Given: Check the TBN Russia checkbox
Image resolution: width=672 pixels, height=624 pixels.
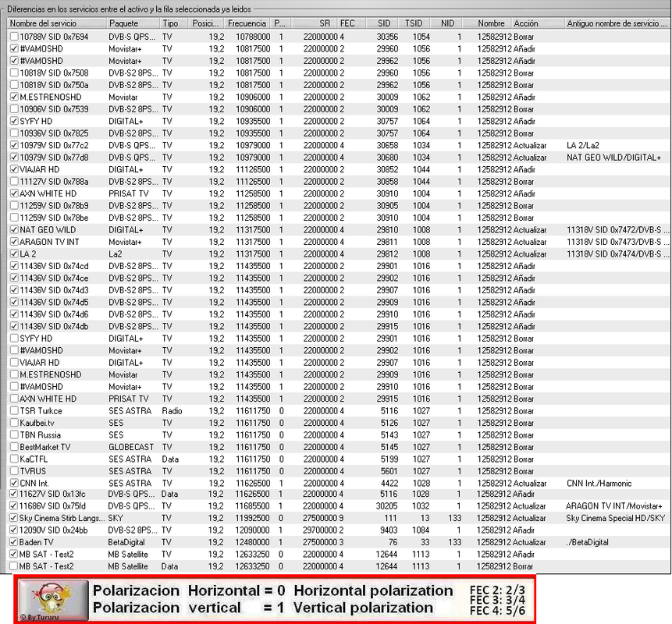Looking at the screenshot, I should (x=14, y=435).
